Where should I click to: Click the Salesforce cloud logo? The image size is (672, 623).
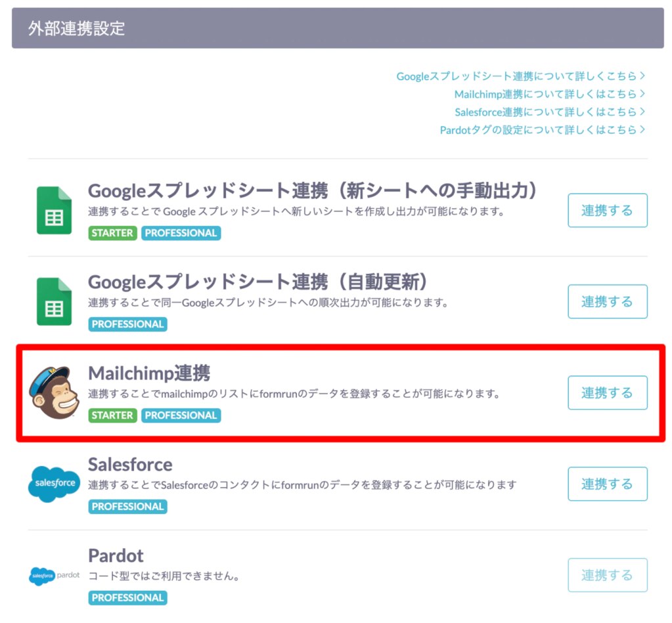(x=54, y=484)
